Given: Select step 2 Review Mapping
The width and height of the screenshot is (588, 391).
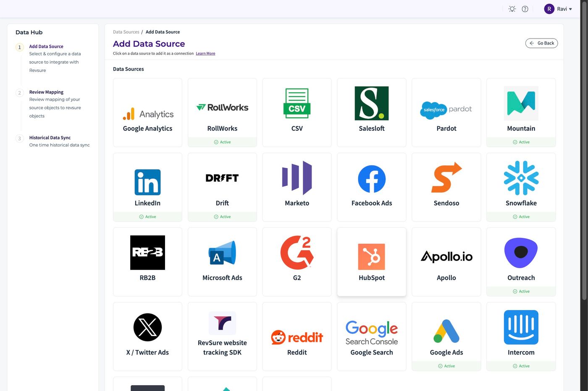Looking at the screenshot, I should click(46, 92).
